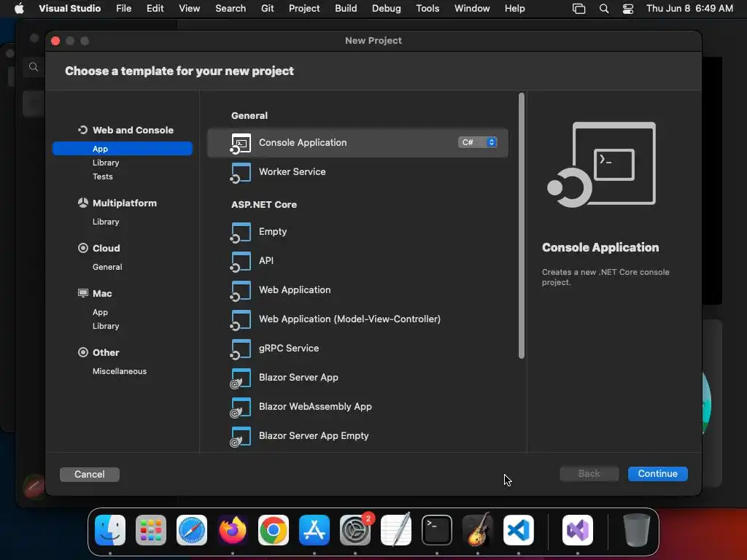Open Visual Studio Code from the Dock
Viewport: 747px width, 560px height.
click(519, 530)
